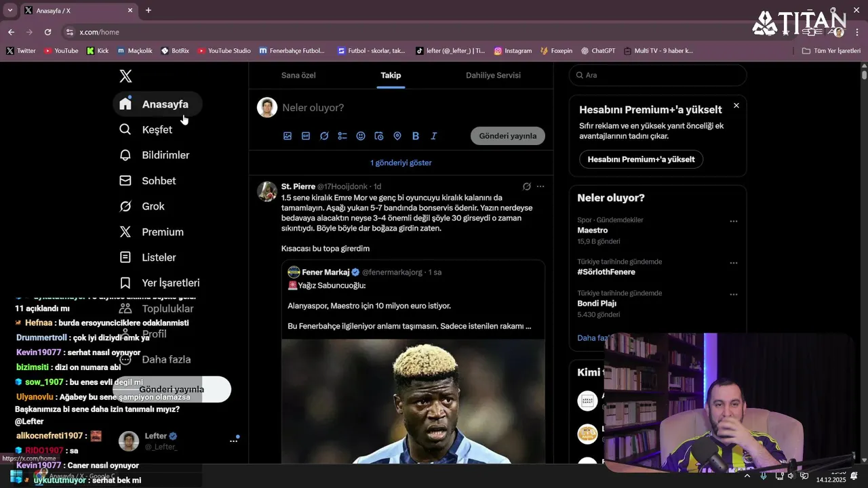Toggle italic text in composer

(x=434, y=136)
